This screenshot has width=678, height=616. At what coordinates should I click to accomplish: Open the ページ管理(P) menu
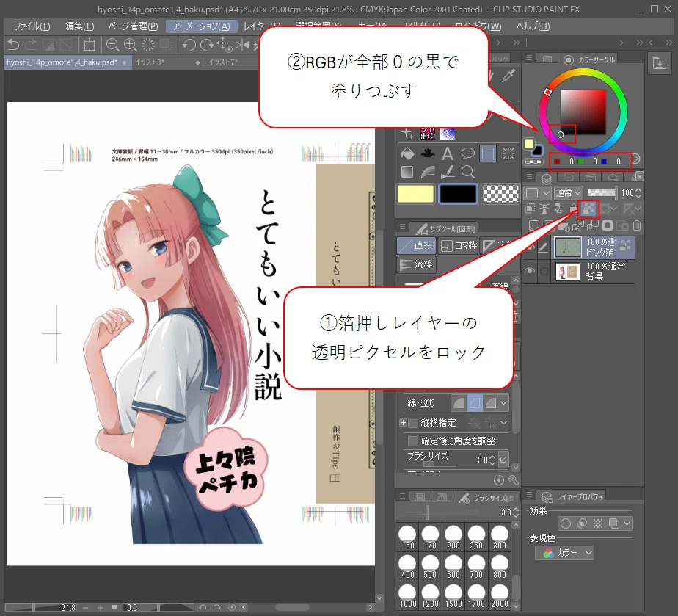(134, 26)
